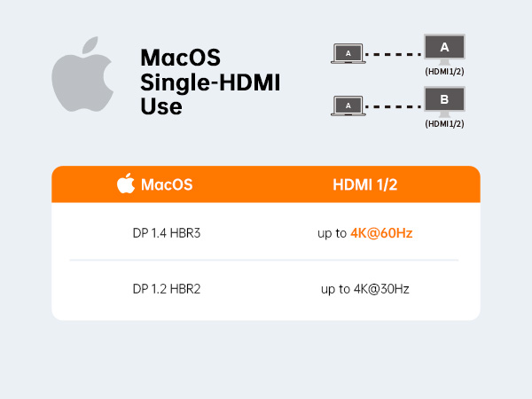Click the white Apple icon in table header

pos(125,184)
